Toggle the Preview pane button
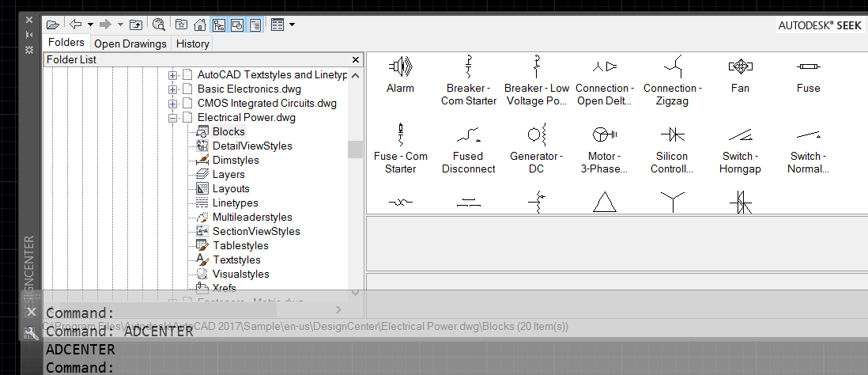 [x=236, y=25]
